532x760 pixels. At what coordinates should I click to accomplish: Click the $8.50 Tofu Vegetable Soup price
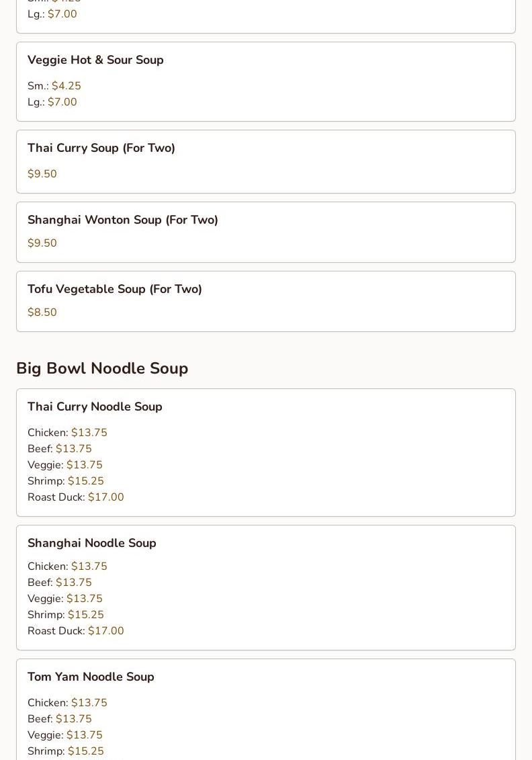coord(42,312)
